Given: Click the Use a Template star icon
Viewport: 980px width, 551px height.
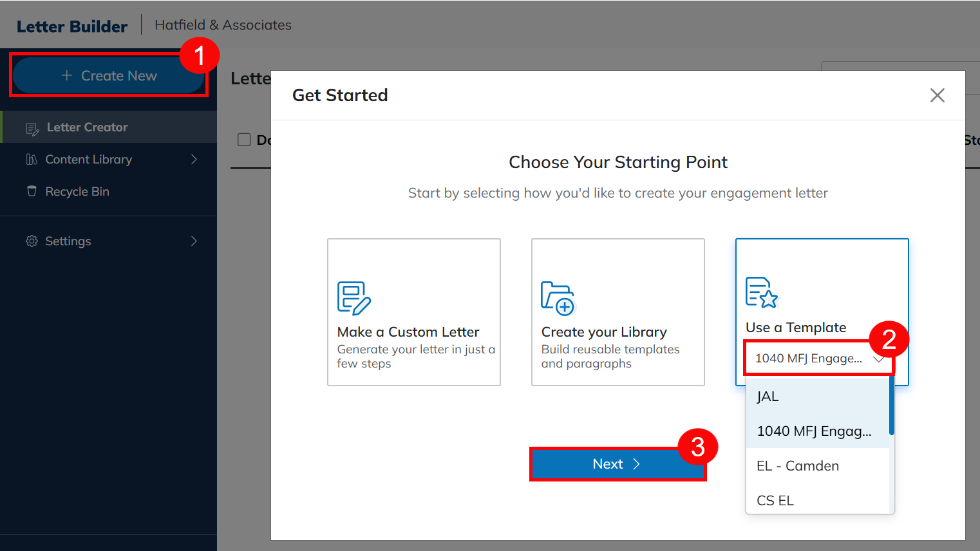Looking at the screenshot, I should click(762, 292).
